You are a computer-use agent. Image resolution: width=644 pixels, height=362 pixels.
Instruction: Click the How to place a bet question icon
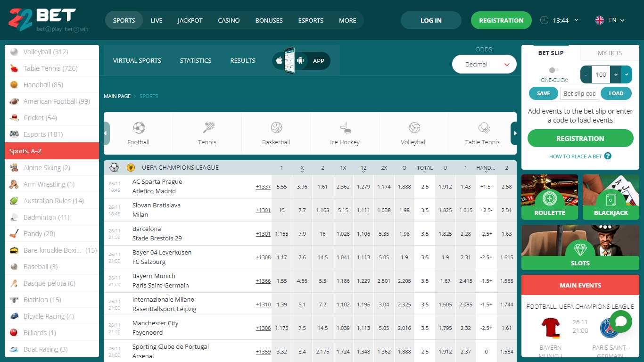tap(608, 156)
